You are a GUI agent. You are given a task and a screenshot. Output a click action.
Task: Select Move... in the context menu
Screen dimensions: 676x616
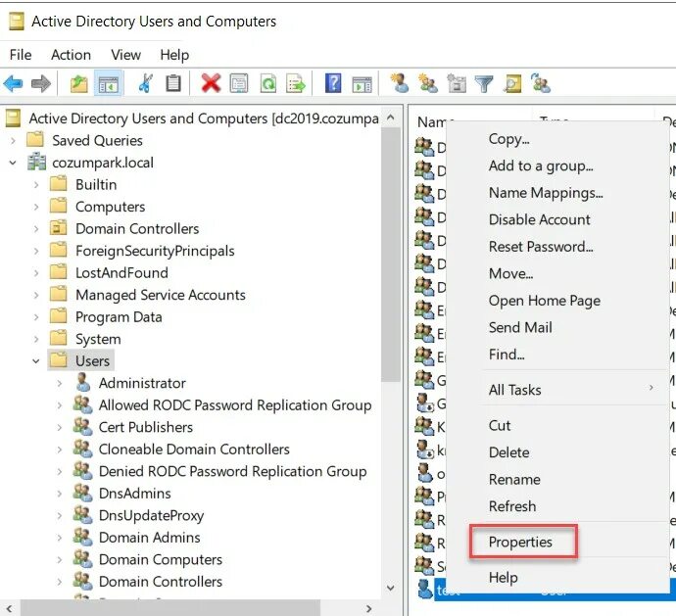[510, 274]
